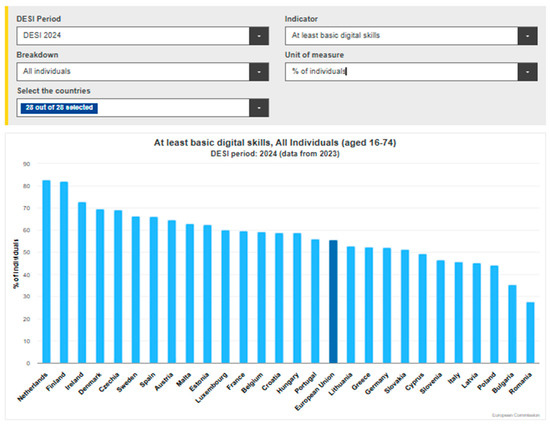Click the European Commission credit link
Viewport: 550px width, 425px height.
(516, 415)
